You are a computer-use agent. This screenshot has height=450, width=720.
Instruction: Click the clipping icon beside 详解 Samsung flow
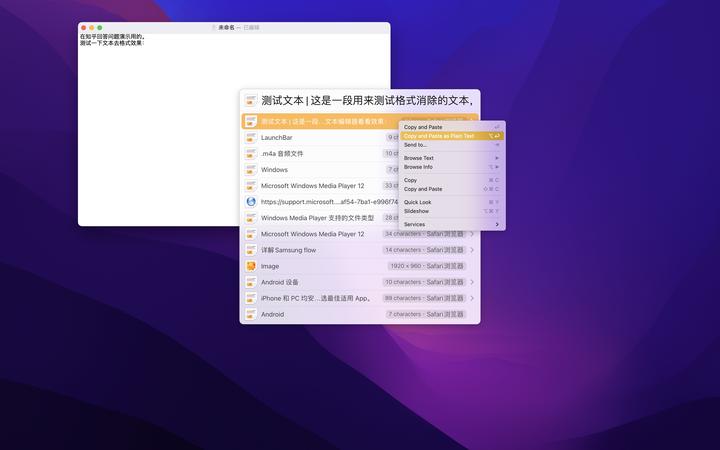(251, 250)
